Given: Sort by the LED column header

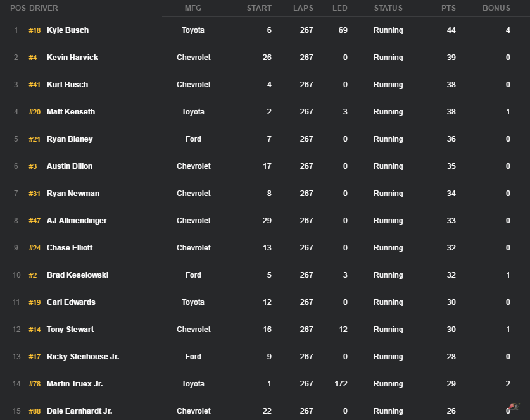Looking at the screenshot, I should pyautogui.click(x=340, y=8).
